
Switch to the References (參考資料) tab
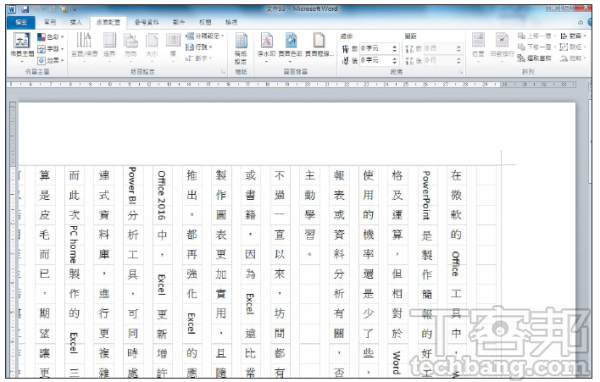[x=147, y=22]
